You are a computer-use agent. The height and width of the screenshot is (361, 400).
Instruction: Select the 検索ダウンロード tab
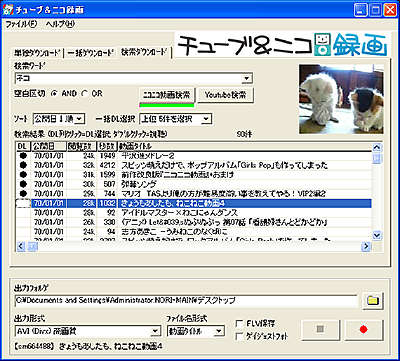pyautogui.click(x=143, y=52)
